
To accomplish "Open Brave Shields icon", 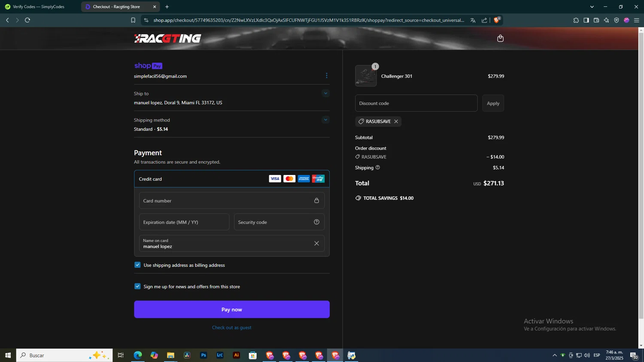I will coord(497,20).
